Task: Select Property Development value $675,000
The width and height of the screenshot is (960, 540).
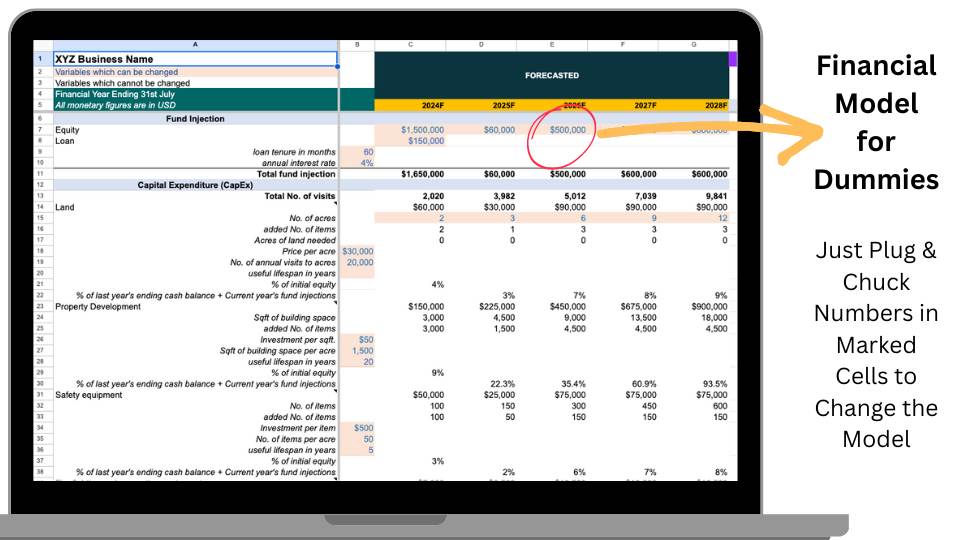Action: click(x=638, y=306)
